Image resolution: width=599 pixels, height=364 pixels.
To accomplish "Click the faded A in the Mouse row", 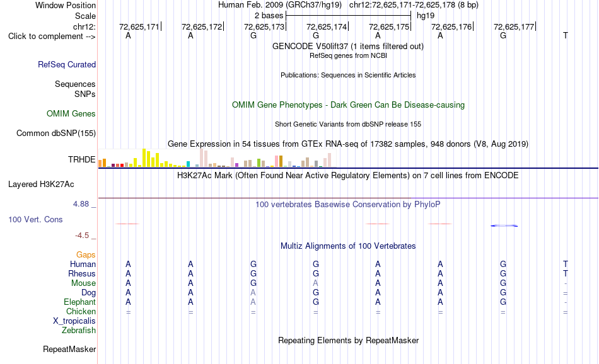I will coord(315,283).
